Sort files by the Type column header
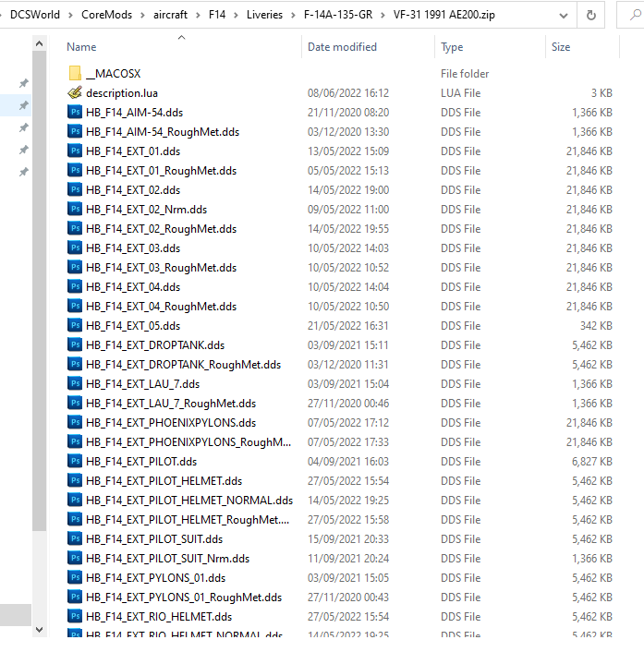Viewport: 644px width, 652px height. click(x=452, y=47)
